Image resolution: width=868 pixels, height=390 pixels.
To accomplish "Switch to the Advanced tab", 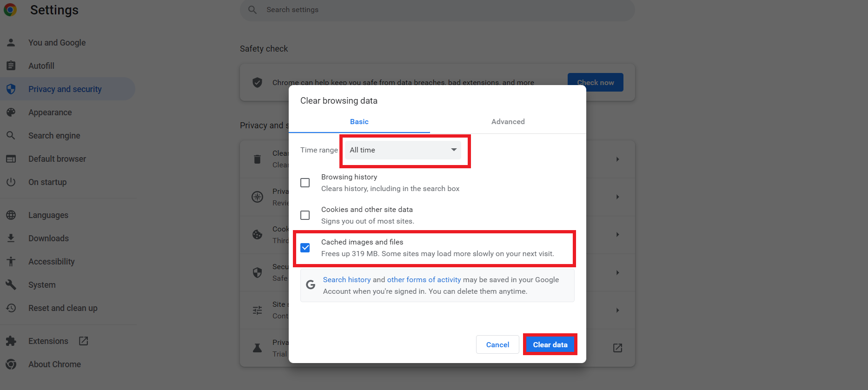I will point(508,122).
